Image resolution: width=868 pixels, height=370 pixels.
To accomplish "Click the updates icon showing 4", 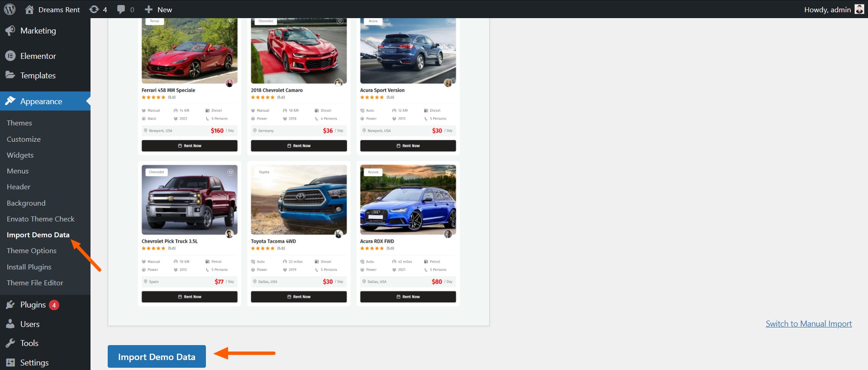I will tap(94, 10).
